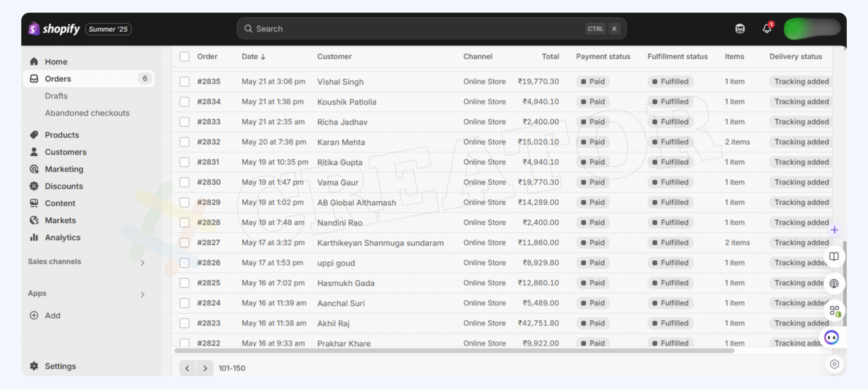Check the box for order #2835
Viewport: 868px width, 389px height.
(184, 81)
